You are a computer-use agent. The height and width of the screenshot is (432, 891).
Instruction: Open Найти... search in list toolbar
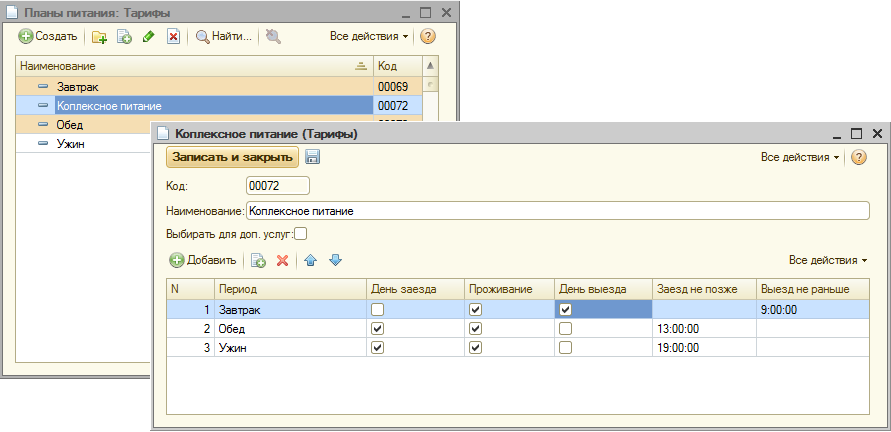pos(224,37)
